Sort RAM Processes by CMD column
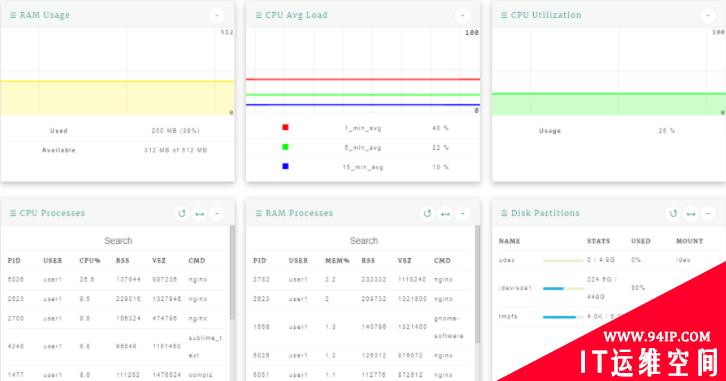This screenshot has width=726, height=381. click(x=442, y=261)
